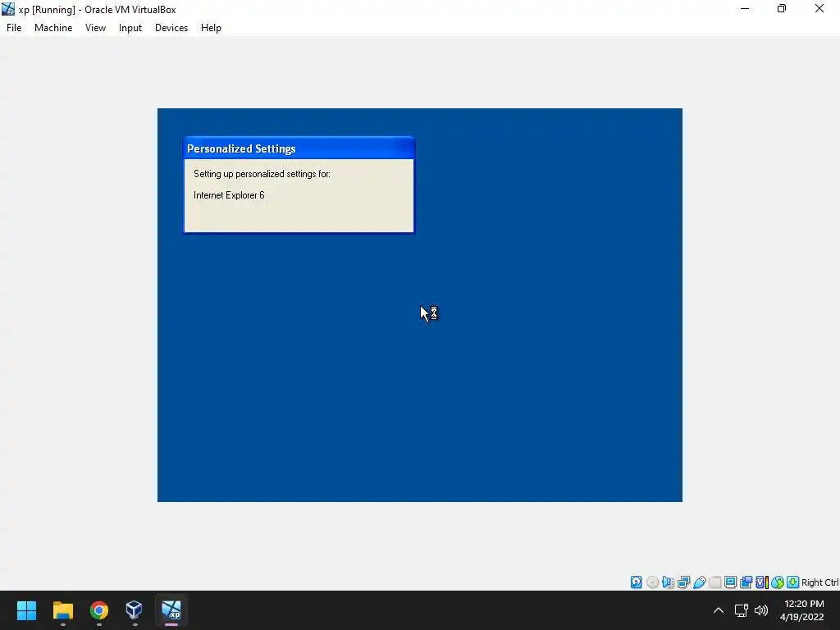This screenshot has width=840, height=630.
Task: Click the CPU virtualization V status icon
Action: coord(762,582)
